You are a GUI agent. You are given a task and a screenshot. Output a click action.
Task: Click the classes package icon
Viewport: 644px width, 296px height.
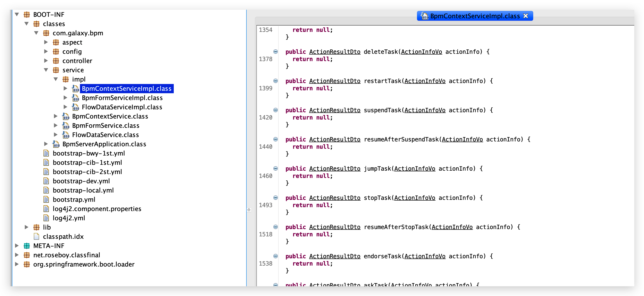click(x=36, y=24)
